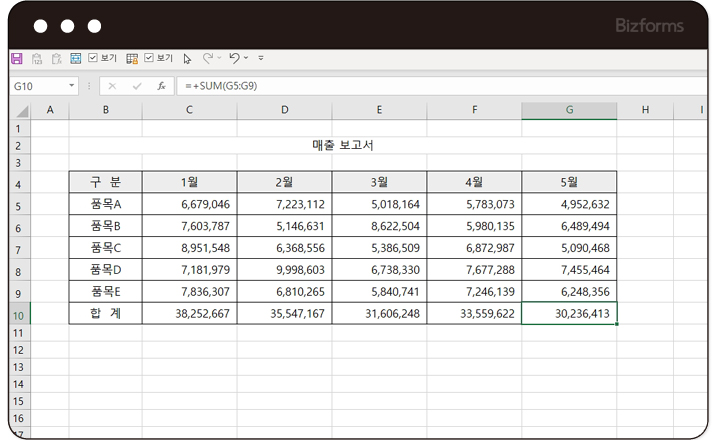Click the Paste Values clipboard icon
This screenshot has width=715, height=440.
click(x=36, y=59)
